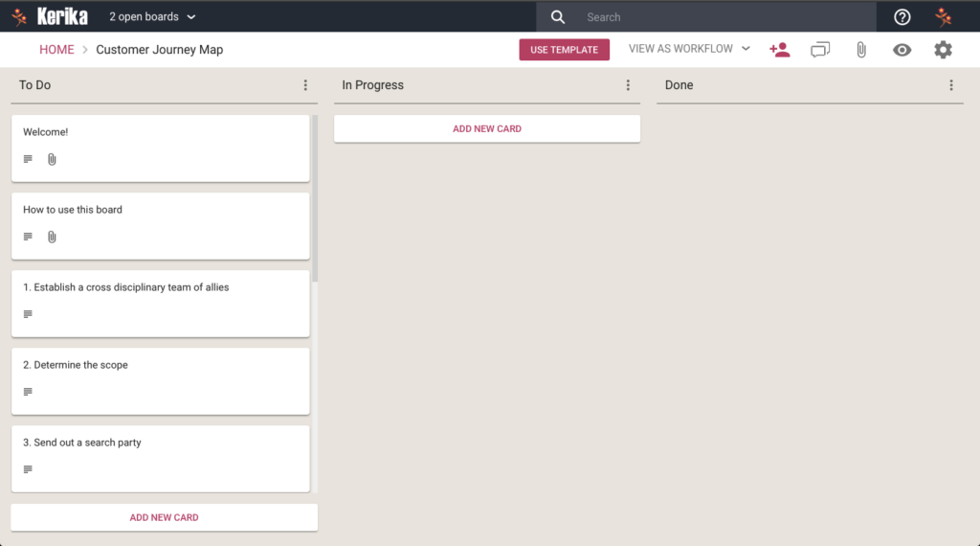Click the To Do column header

point(35,85)
